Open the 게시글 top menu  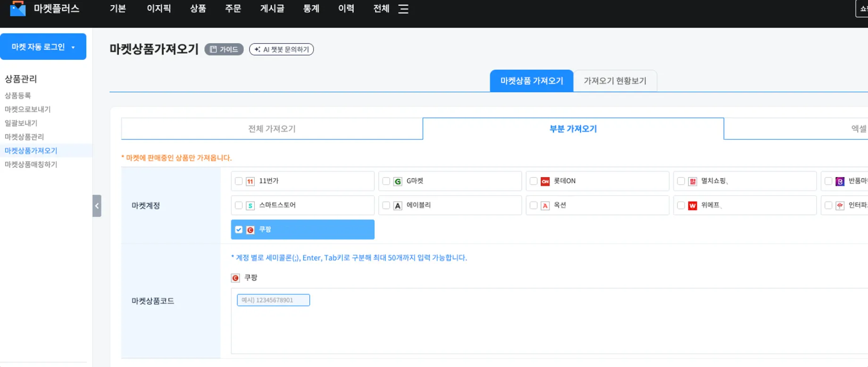272,9
